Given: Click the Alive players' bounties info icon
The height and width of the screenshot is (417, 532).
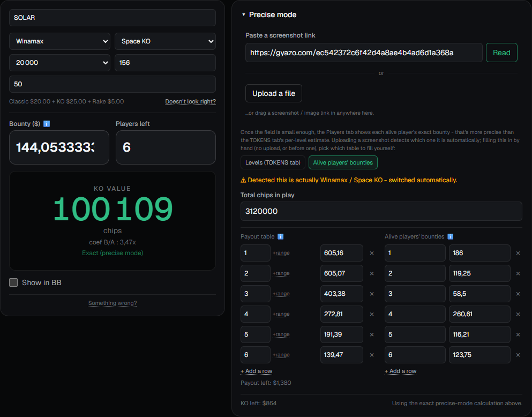Looking at the screenshot, I should point(450,236).
